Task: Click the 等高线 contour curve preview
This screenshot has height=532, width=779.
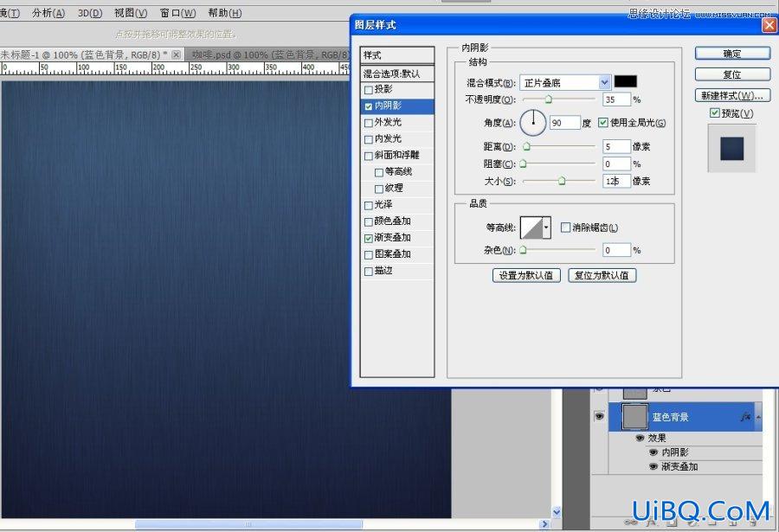Action: coord(531,228)
